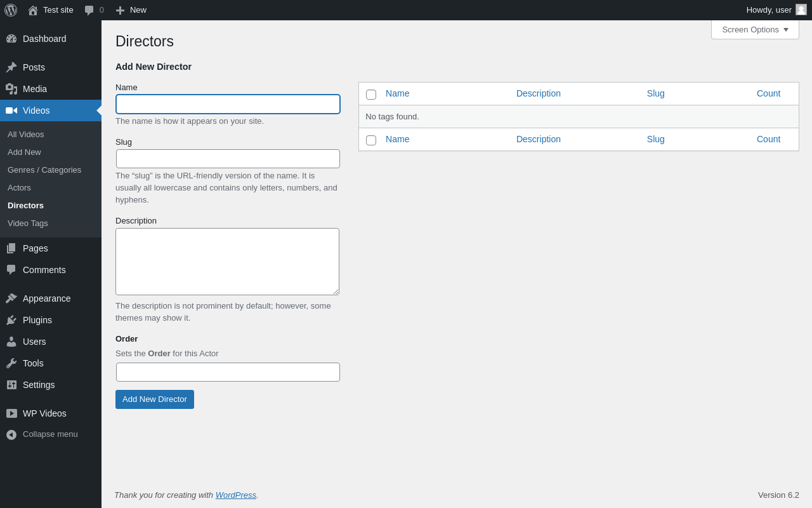
Task: Click the WP Videos play icon
Action: [11, 413]
